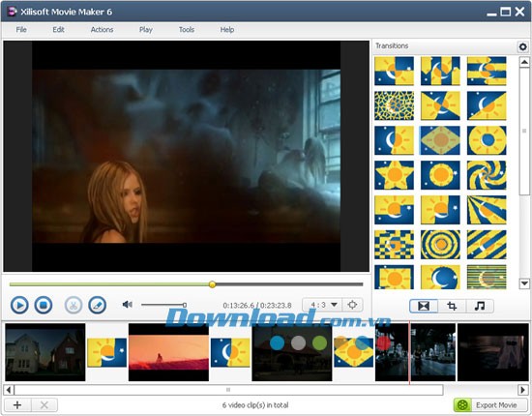Switch to the crop tab icon
This screenshot has width=532, height=416.
(x=452, y=306)
